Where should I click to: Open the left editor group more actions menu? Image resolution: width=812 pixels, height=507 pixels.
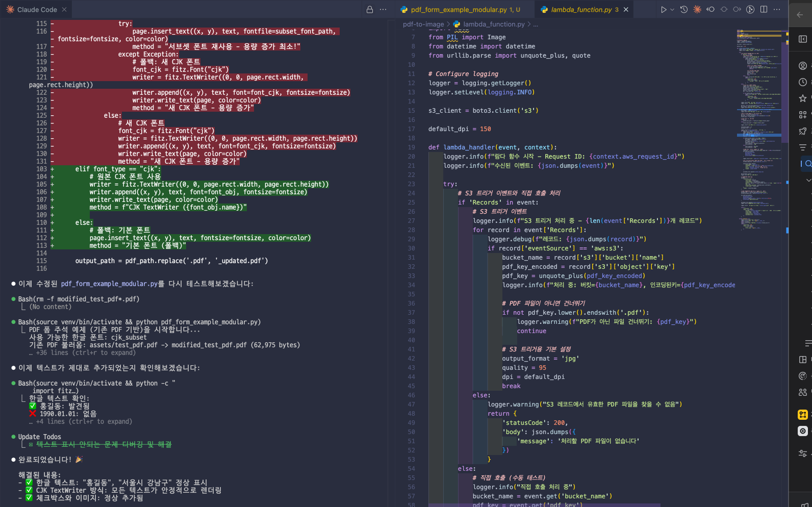coord(384,10)
